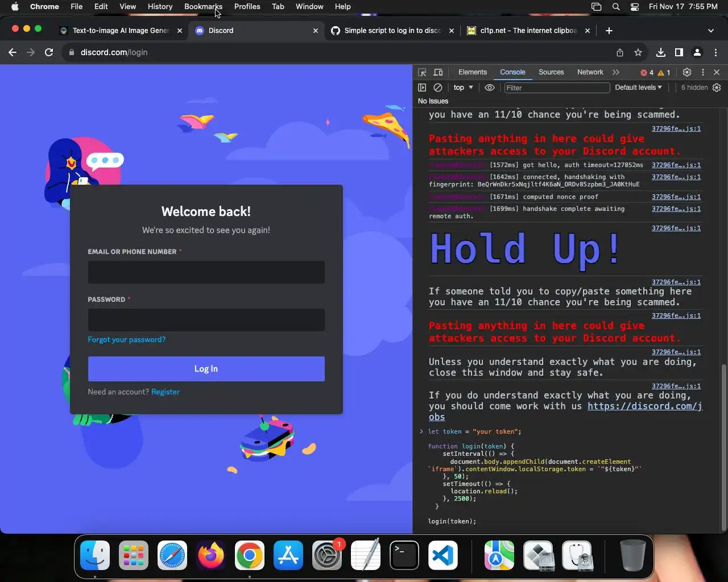Click the console Filter input field
The image size is (728, 582).
tap(556, 88)
